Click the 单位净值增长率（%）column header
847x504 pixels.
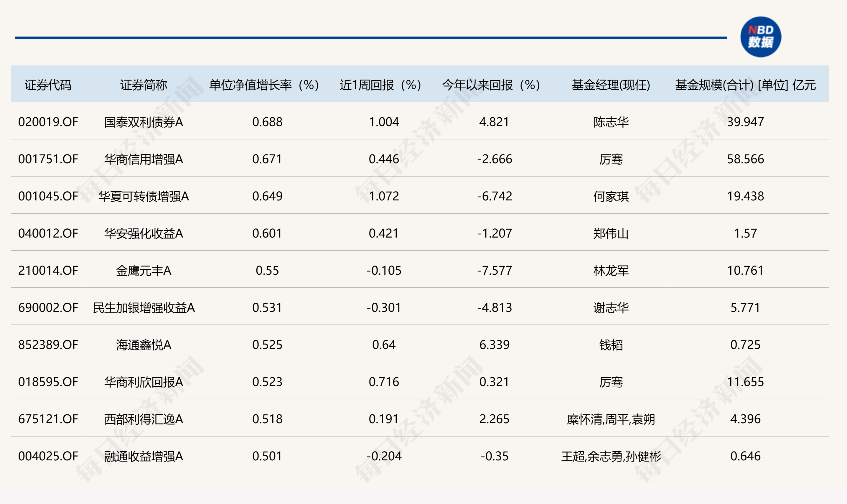click(x=264, y=85)
